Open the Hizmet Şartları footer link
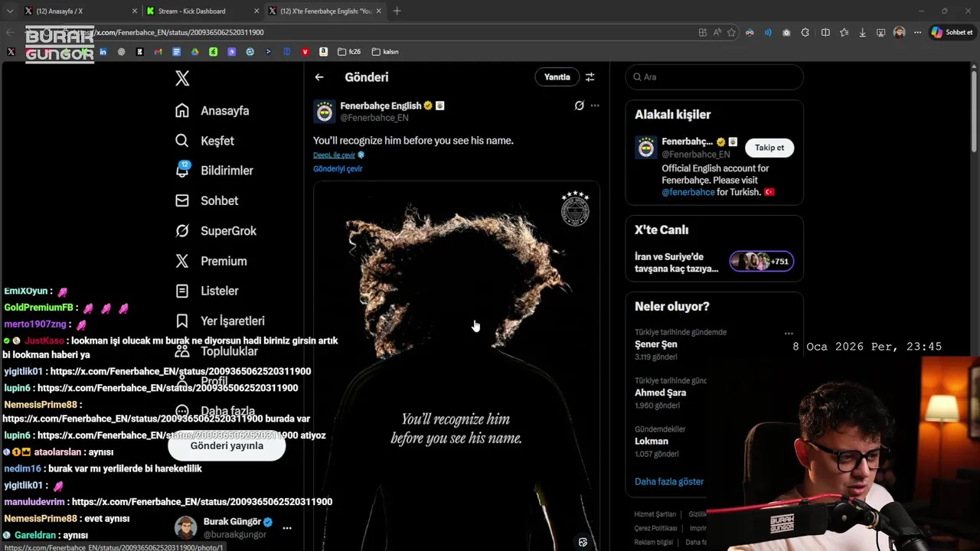This screenshot has width=980, height=551. [655, 514]
